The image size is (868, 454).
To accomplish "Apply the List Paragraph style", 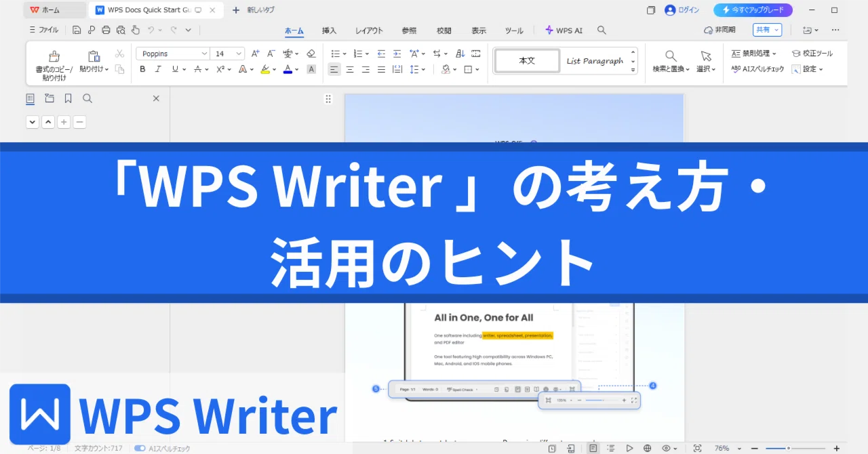I will coord(595,61).
